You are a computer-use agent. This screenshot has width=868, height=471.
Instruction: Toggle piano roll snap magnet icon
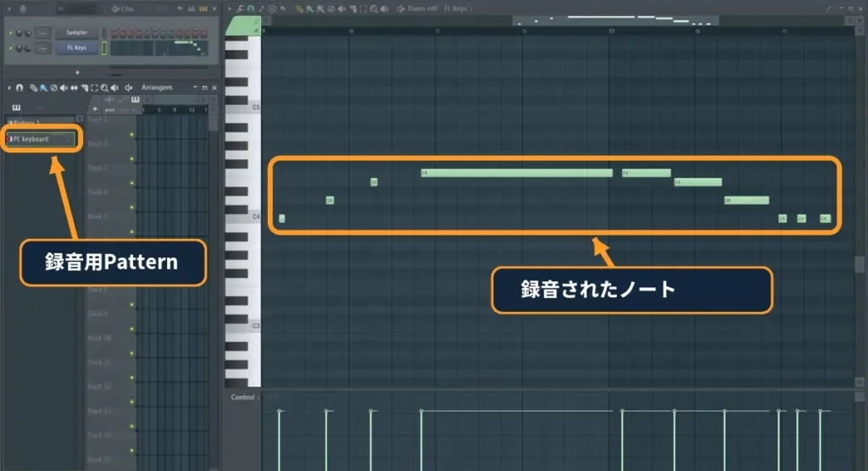[251, 8]
